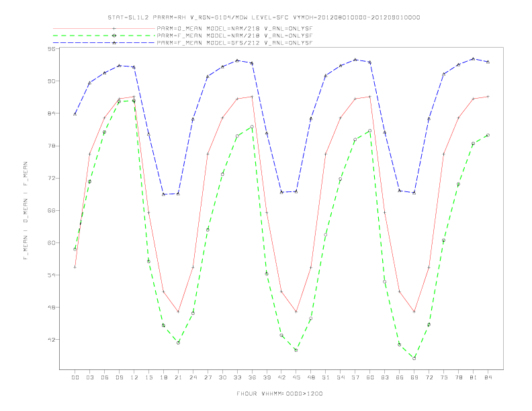Select the red O_MEAN NAM/218 legend entry

(x=183, y=28)
